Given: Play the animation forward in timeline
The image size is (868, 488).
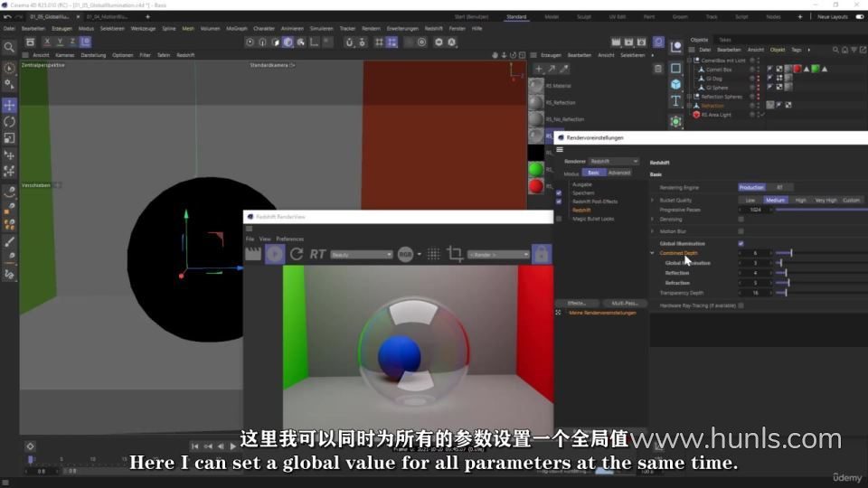Looking at the screenshot, I should (x=233, y=446).
